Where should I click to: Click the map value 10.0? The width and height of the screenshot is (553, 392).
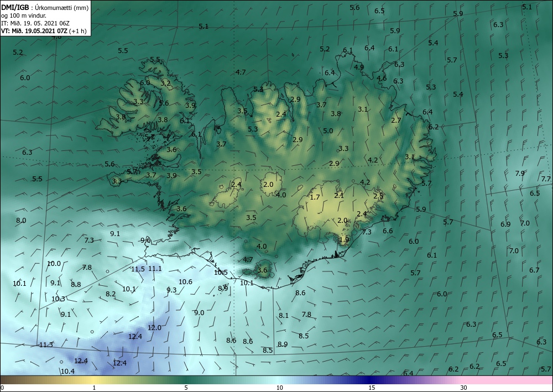tap(54, 263)
